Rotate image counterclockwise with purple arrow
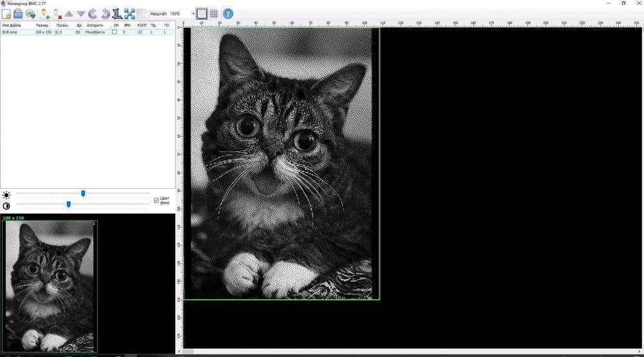The width and height of the screenshot is (644, 357). click(x=93, y=14)
